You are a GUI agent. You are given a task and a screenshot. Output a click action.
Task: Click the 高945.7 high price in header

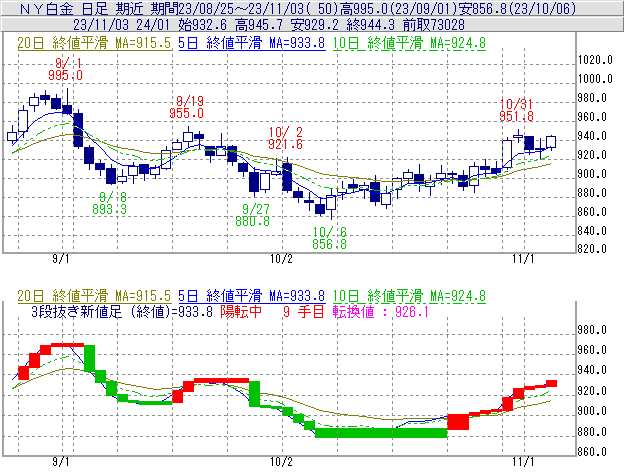click(x=259, y=25)
